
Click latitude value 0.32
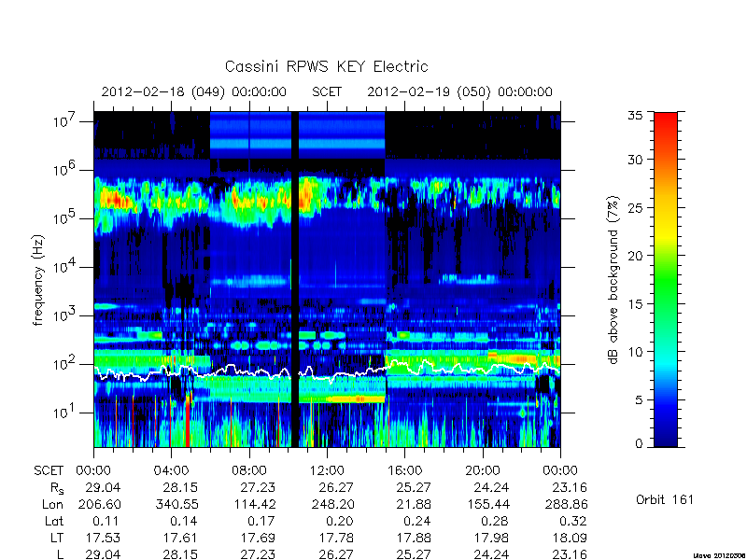click(x=572, y=522)
